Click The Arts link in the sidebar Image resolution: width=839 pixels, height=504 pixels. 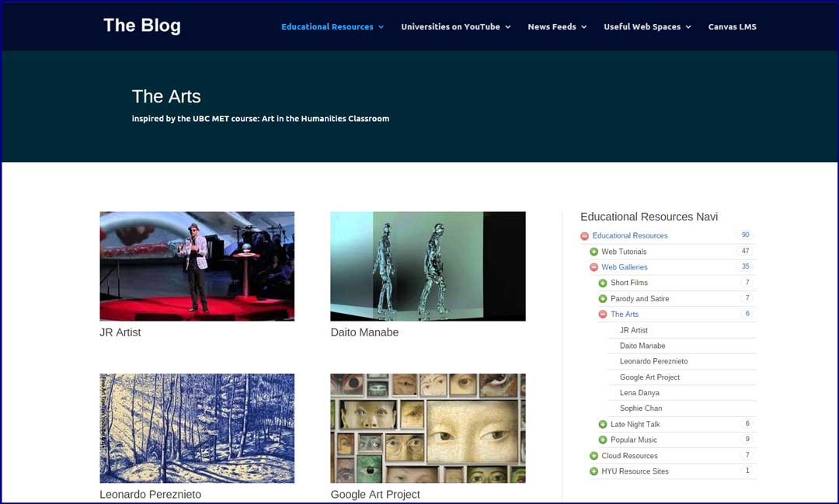[625, 314]
